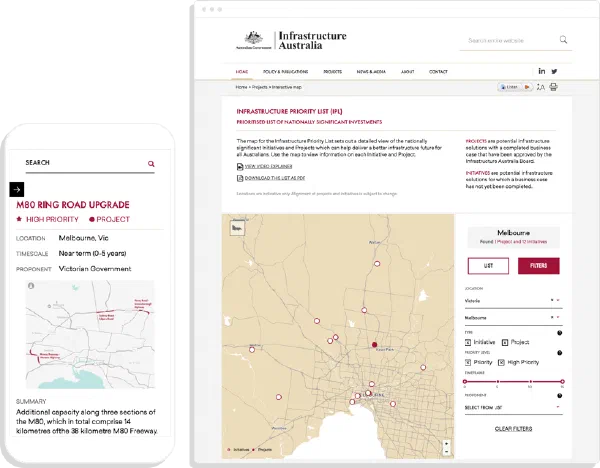Image resolution: width=600 pixels, height=468 pixels.
Task: Tap the M80 Ring Road Upgrade heading
Action: pos(73,205)
